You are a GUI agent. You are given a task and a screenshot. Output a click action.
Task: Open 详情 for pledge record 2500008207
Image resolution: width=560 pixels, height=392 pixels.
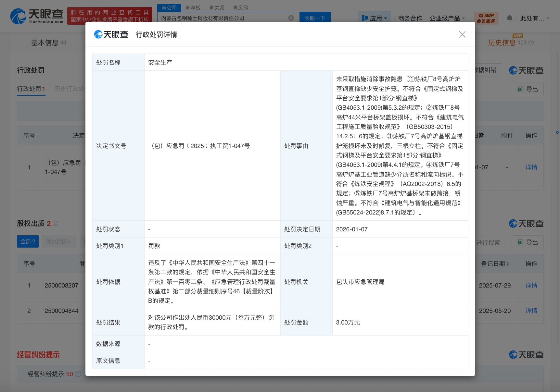click(x=531, y=285)
